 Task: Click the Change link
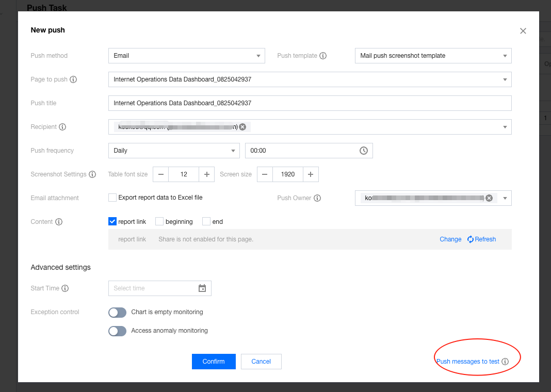pos(450,239)
